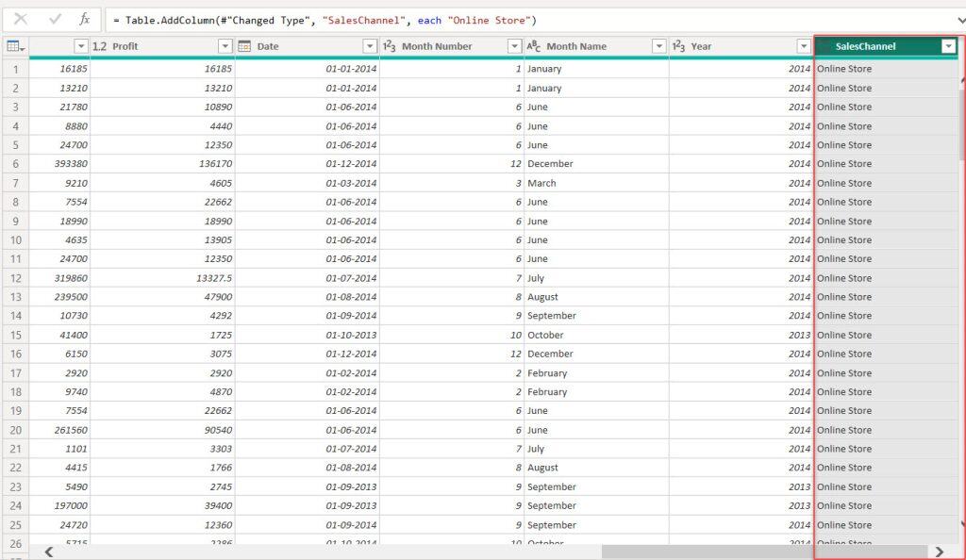Open the filter dropdown on the Date column
This screenshot has height=560, width=966.
point(370,45)
